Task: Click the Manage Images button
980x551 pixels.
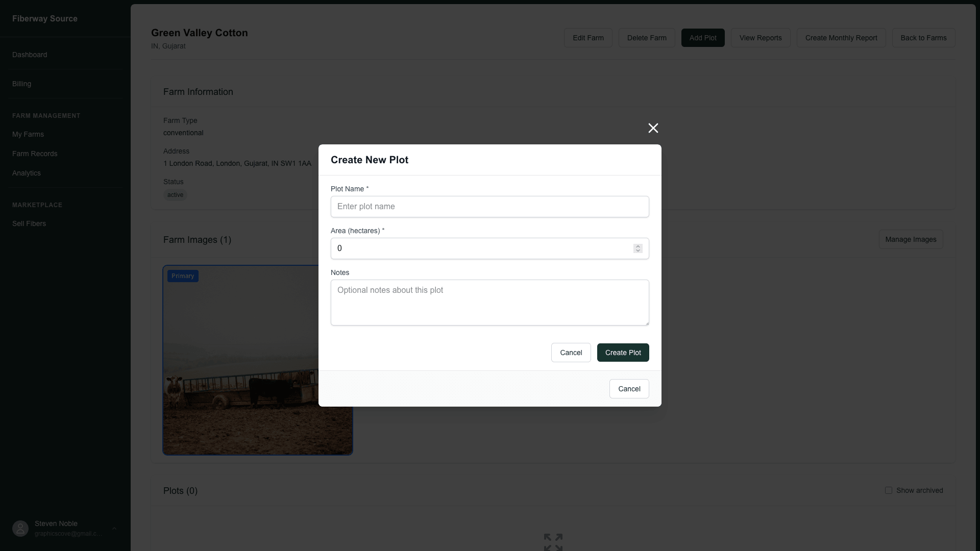Action: (911, 239)
